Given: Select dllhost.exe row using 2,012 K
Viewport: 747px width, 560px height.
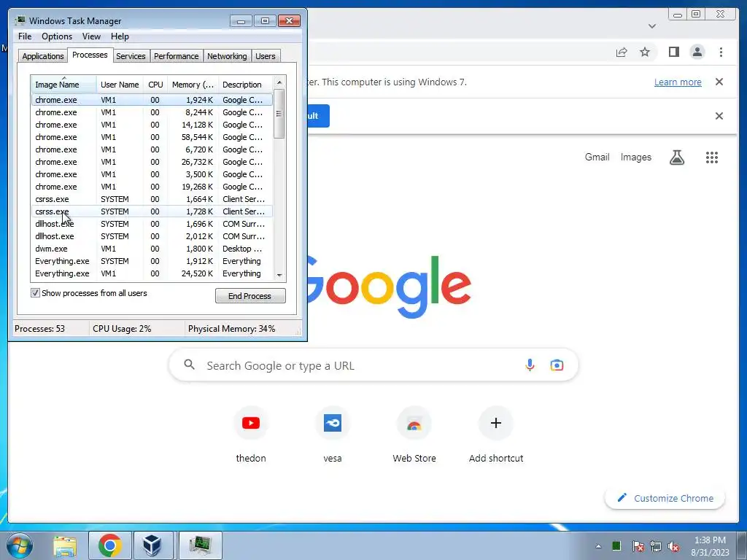Looking at the screenshot, I should pyautogui.click(x=152, y=236).
